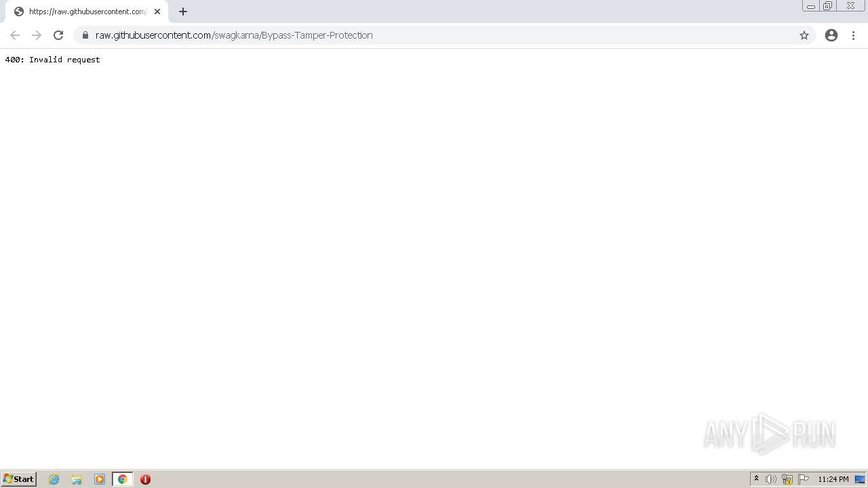868x488 pixels.
Task: Open Windows Media Player taskbar icon
Action: [x=100, y=479]
